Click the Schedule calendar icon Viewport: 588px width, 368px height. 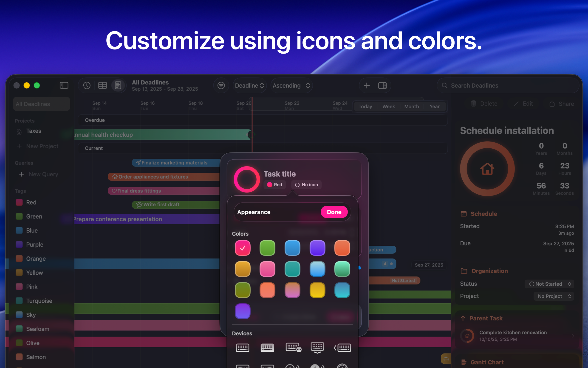pos(464,214)
